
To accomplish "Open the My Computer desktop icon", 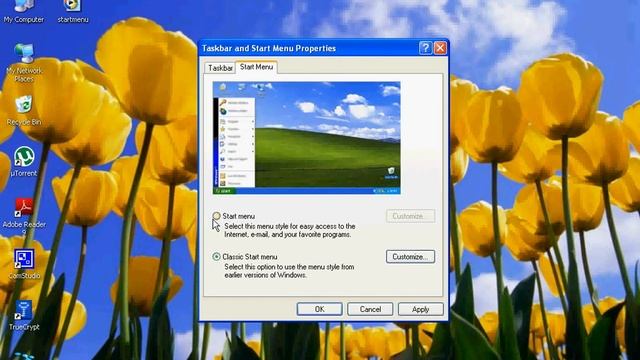I will tap(24, 11).
